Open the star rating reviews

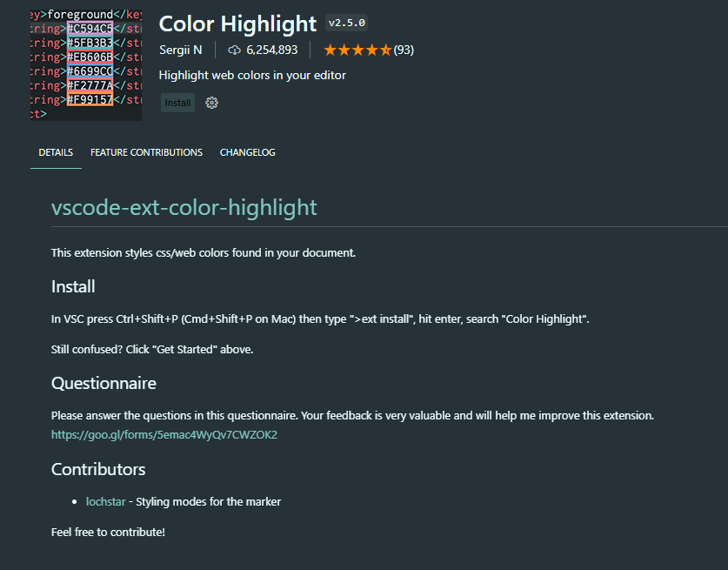click(x=358, y=50)
